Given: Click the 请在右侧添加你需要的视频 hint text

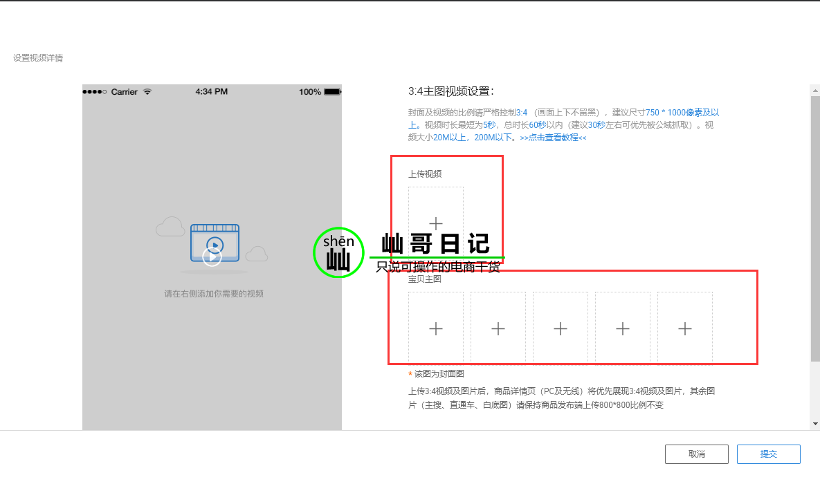Looking at the screenshot, I should tap(214, 294).
